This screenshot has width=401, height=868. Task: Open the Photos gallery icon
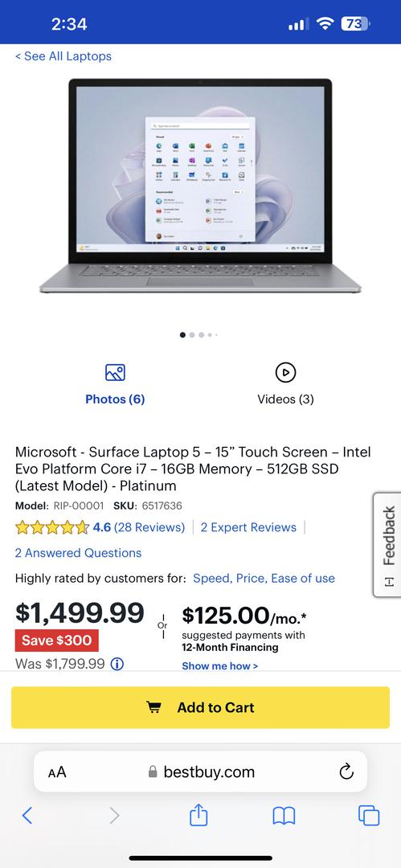(115, 373)
